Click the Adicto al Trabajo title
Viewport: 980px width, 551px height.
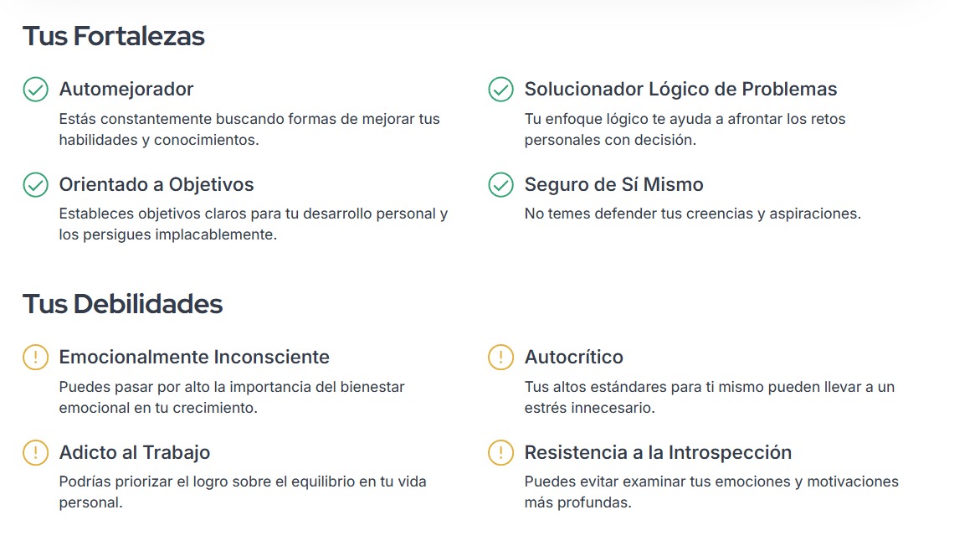(135, 452)
